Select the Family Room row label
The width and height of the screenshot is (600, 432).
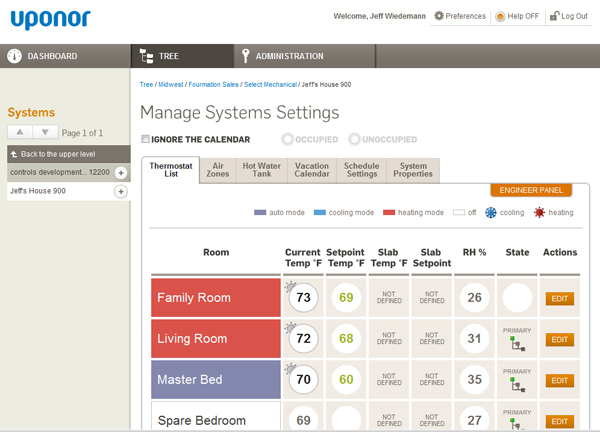coord(216,298)
